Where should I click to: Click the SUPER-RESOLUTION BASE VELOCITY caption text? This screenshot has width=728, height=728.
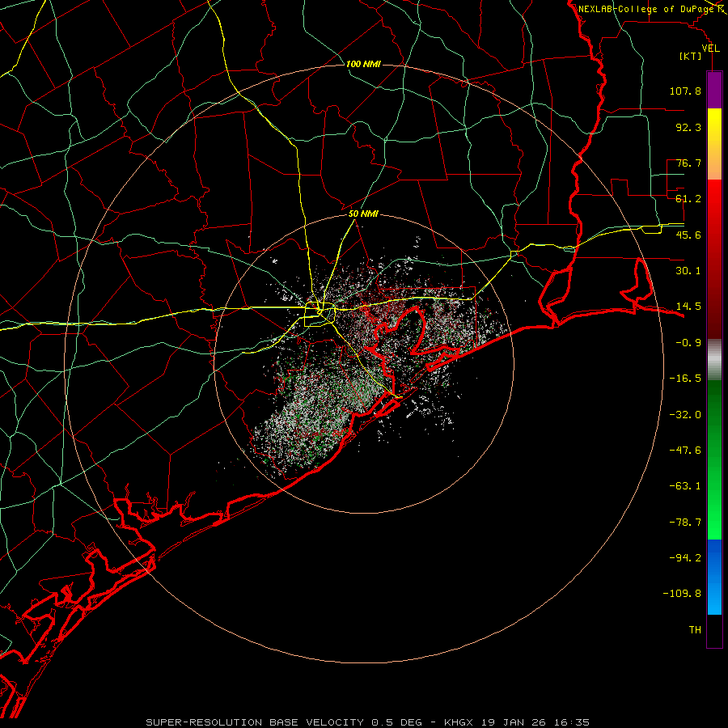pos(255,722)
